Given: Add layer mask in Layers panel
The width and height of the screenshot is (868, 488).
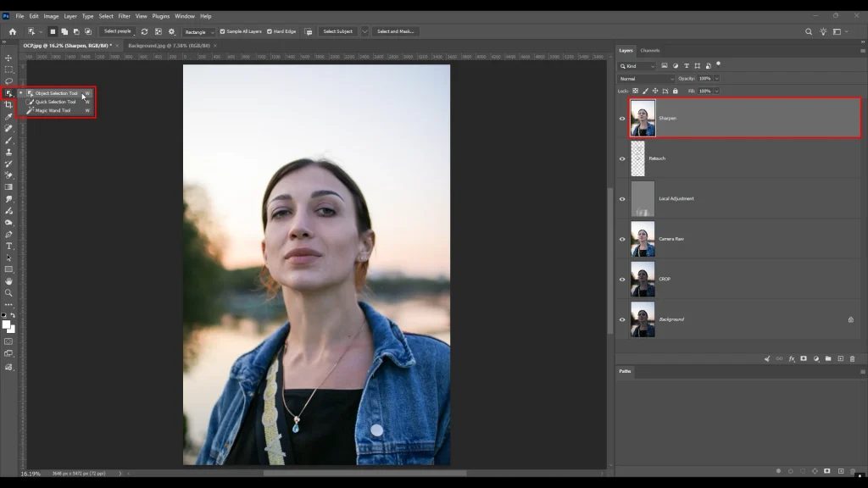Looking at the screenshot, I should pos(804,359).
